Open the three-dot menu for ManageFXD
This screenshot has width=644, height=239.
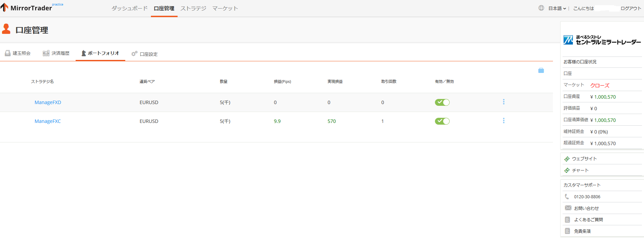pos(504,102)
